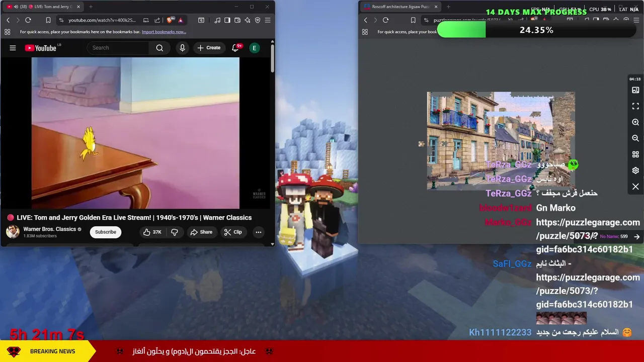Open the apps grid on bookmarks bar, YouTube window
This screenshot has width=644, height=362.
pyautogui.click(x=7, y=32)
